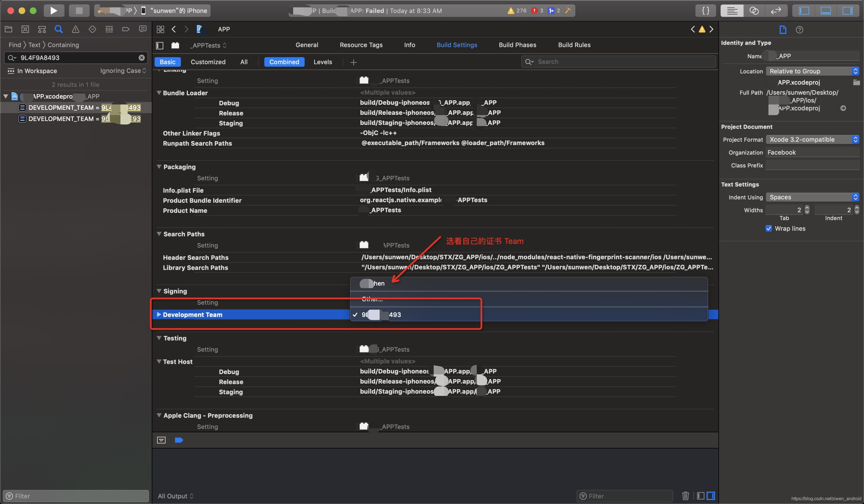Click the related items grid icon
Screen dimensions: 864x504
pos(160,29)
